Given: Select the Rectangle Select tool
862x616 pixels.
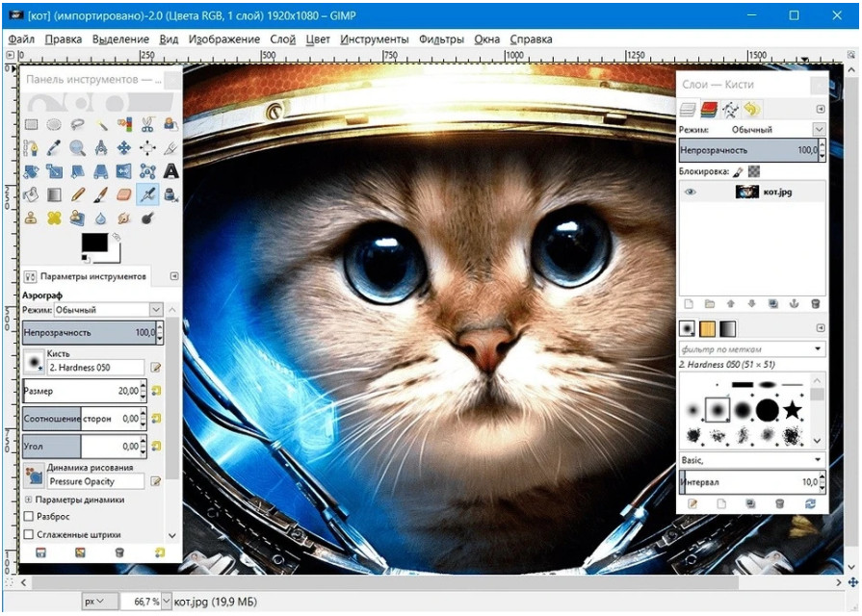Looking at the screenshot, I should click(32, 125).
